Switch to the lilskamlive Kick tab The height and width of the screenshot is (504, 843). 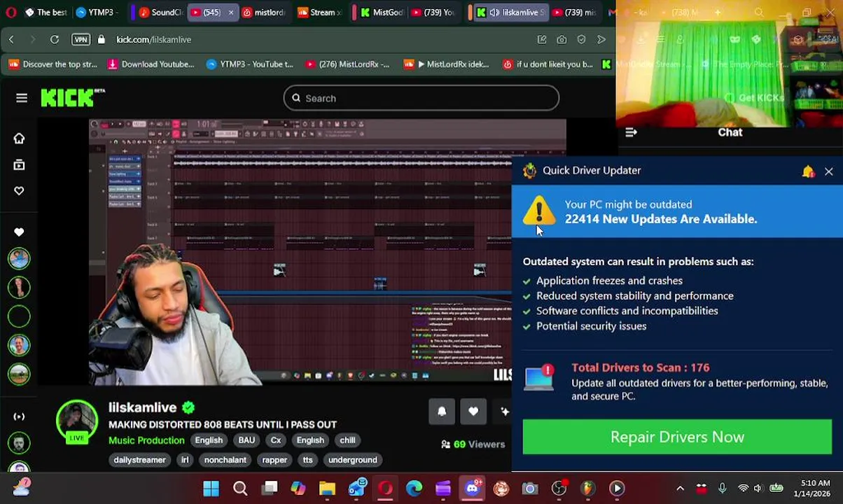click(513, 12)
